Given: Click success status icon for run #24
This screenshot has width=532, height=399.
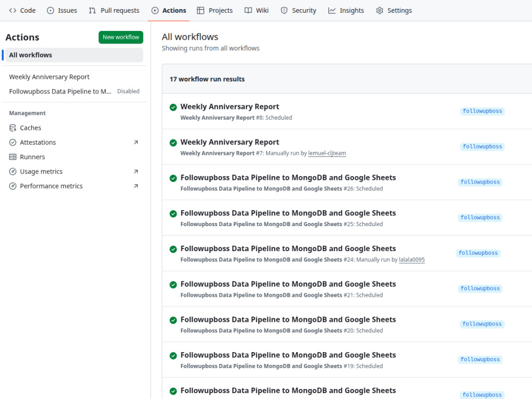Looking at the screenshot, I should pos(173,250).
